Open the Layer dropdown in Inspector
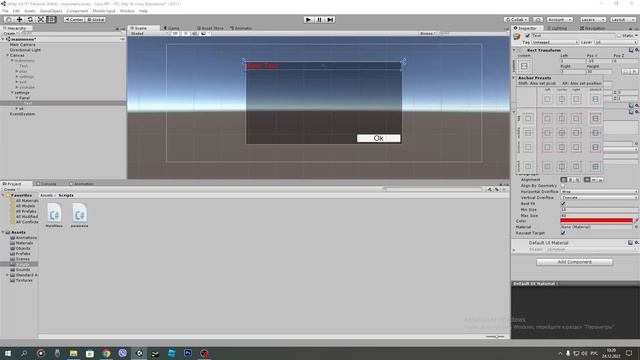Screen dimensions: 640x360 (x=615, y=42)
